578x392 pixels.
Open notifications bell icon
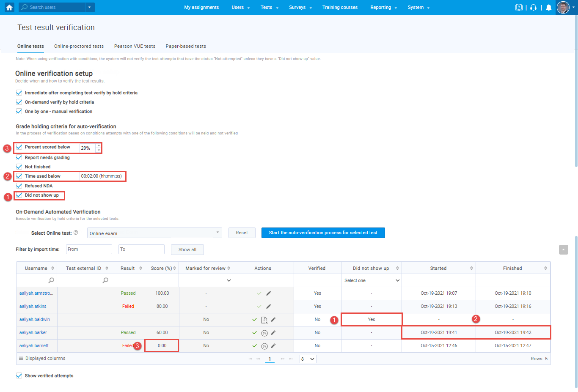point(548,7)
